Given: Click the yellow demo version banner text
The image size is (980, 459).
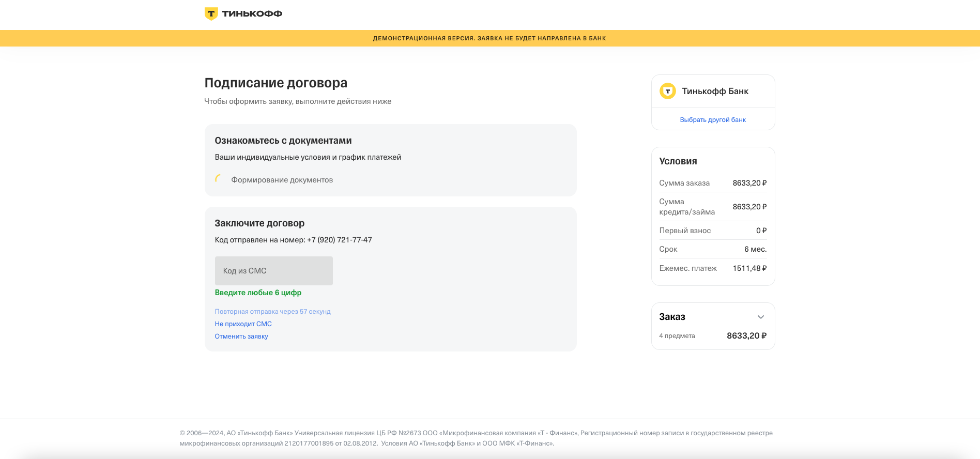Looking at the screenshot, I should (489, 38).
